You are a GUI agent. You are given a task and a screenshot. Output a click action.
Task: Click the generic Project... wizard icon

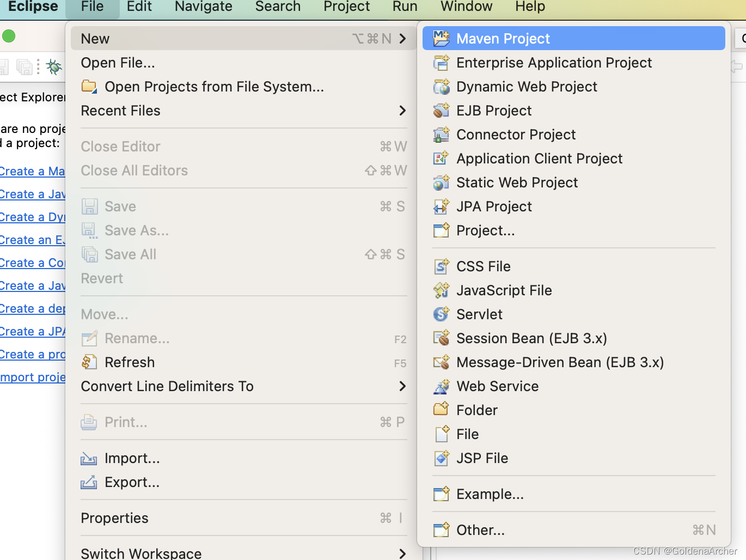(x=441, y=230)
